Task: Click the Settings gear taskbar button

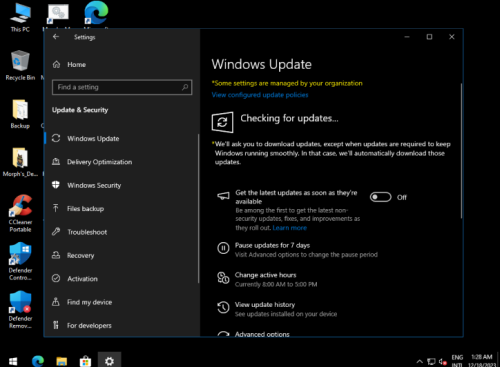Action: [109, 361]
